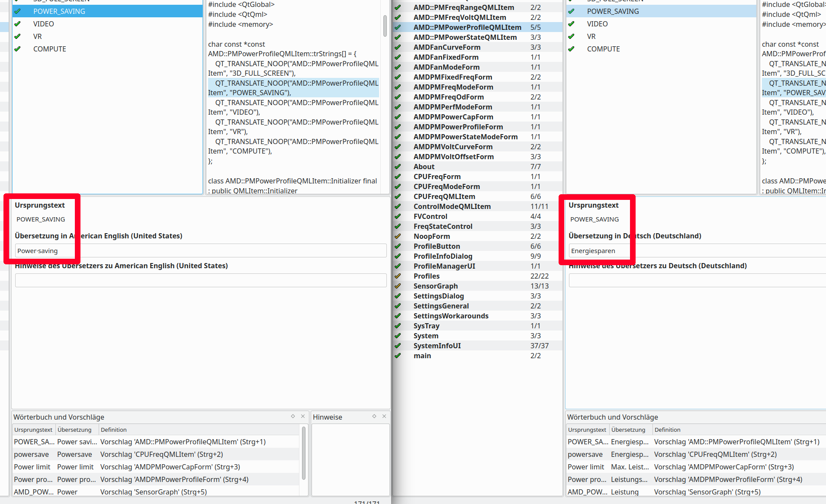
Task: Pick the 'Powersave' suggestion for CPUFreqQMLItem
Action: coord(156,454)
